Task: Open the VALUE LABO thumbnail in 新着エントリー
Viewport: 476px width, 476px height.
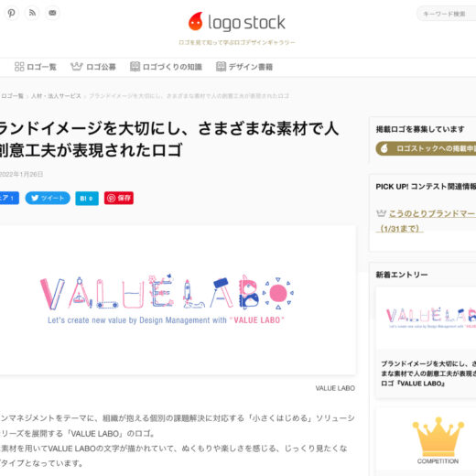Action: [x=426, y=318]
